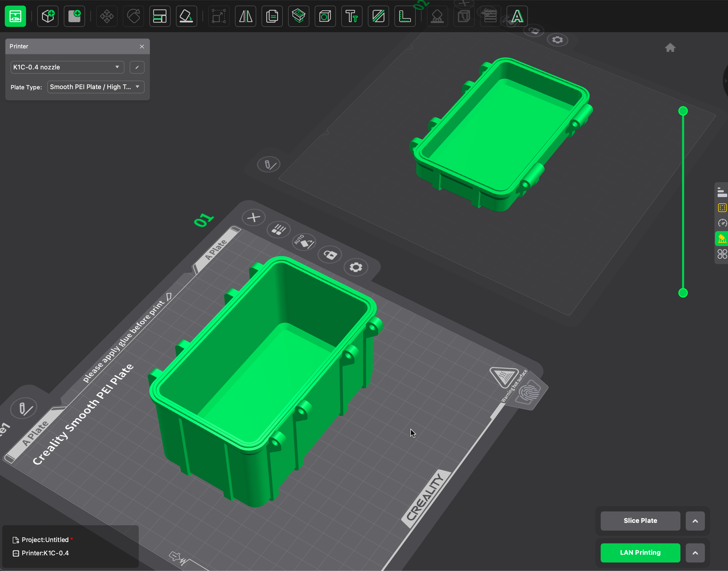Open the Text tool
This screenshot has height=571, width=728.
pos(352,16)
